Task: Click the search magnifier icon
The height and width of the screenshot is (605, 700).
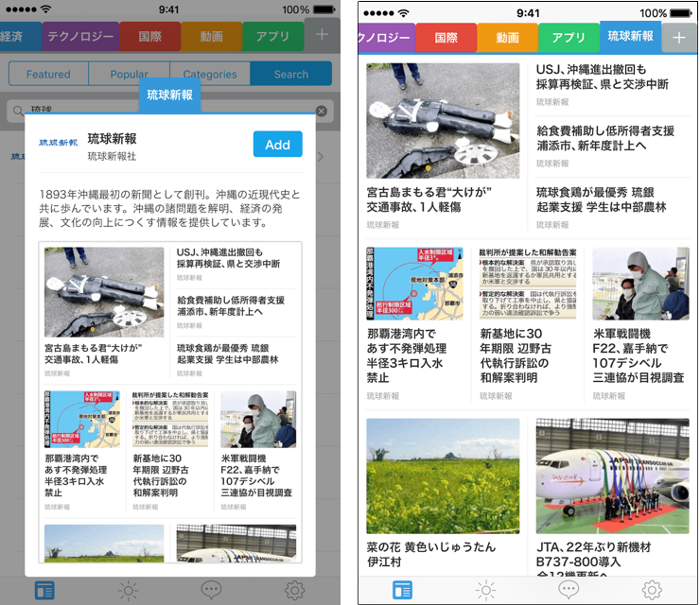Action: coord(18,111)
